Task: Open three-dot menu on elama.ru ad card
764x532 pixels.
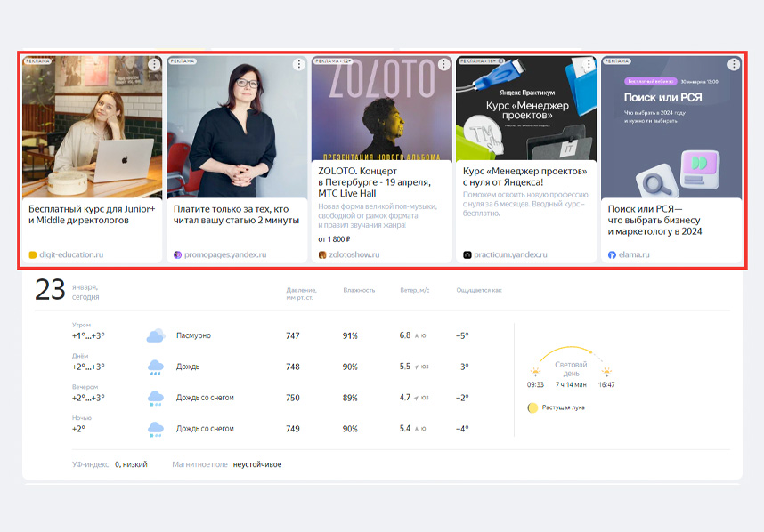Action: click(734, 64)
